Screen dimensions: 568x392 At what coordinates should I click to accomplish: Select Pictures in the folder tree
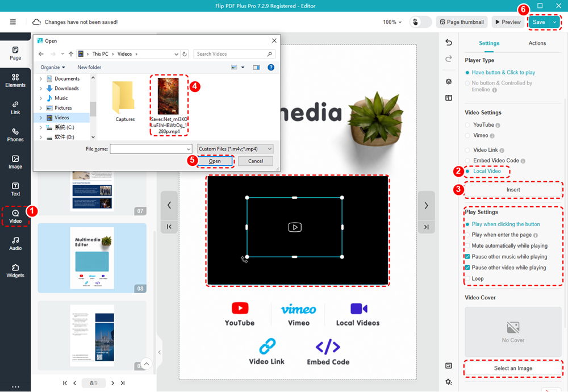(x=63, y=108)
